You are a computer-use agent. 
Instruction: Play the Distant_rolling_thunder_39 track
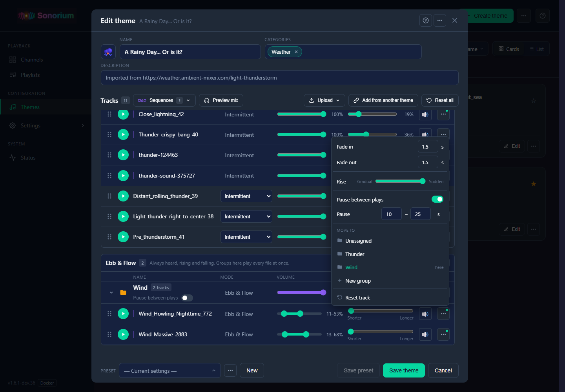point(123,196)
